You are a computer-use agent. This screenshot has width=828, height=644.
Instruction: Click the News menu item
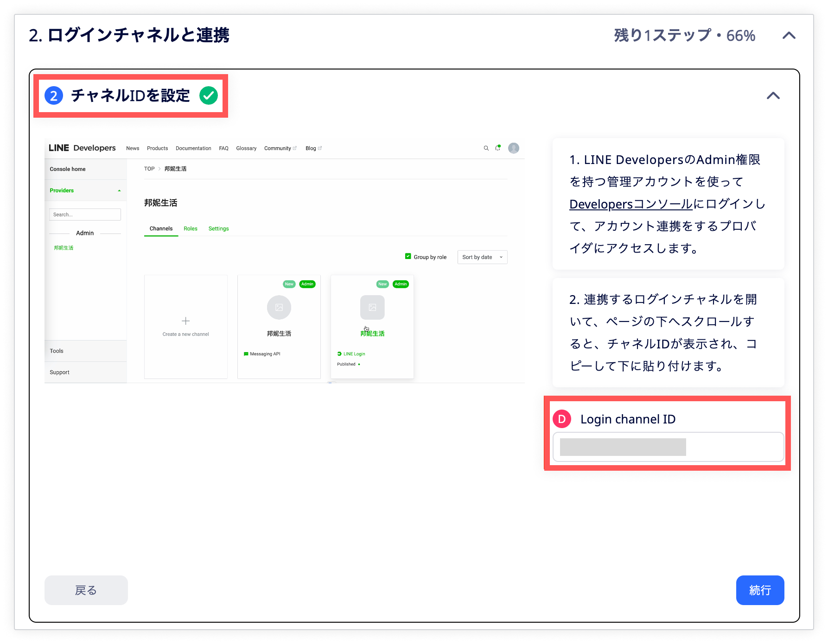[x=133, y=148]
